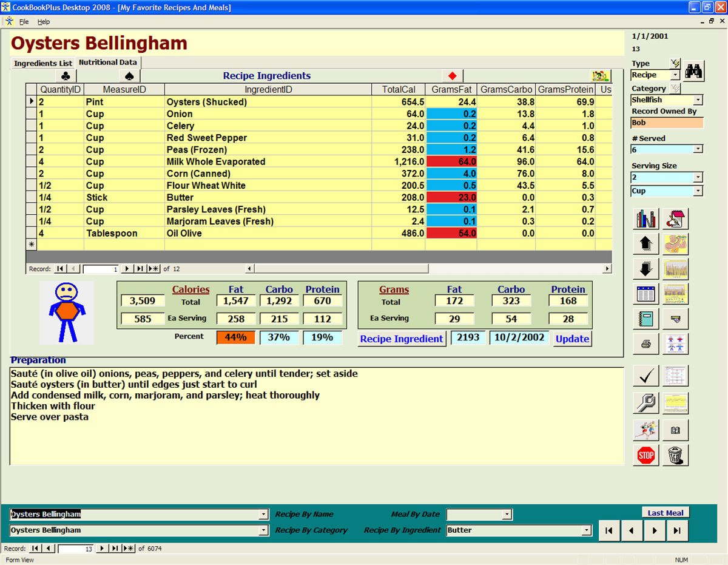Switch to the Ingredients List tab
Image resolution: width=728 pixels, height=565 pixels.
click(42, 63)
